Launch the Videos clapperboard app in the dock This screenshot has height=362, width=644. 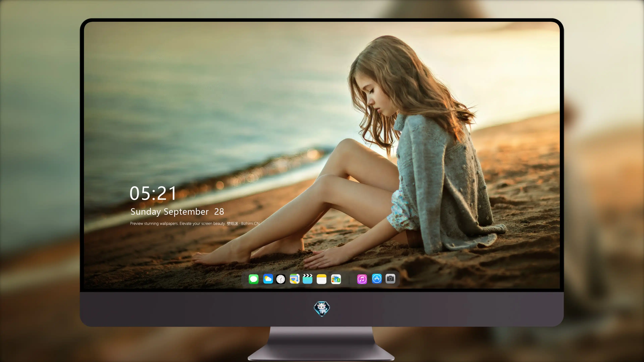tap(308, 279)
